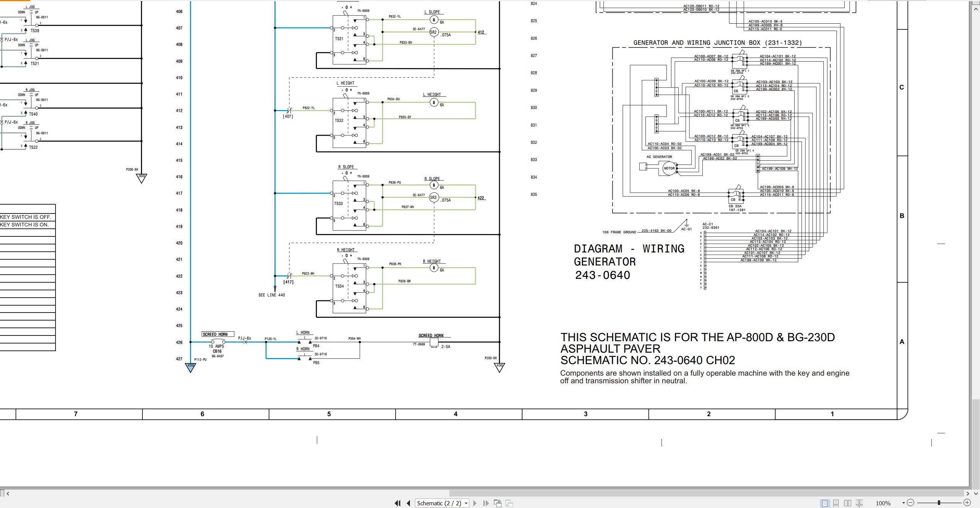Select continuous facing page mode
Image resolution: width=980 pixels, height=508 pixels.
tap(859, 503)
